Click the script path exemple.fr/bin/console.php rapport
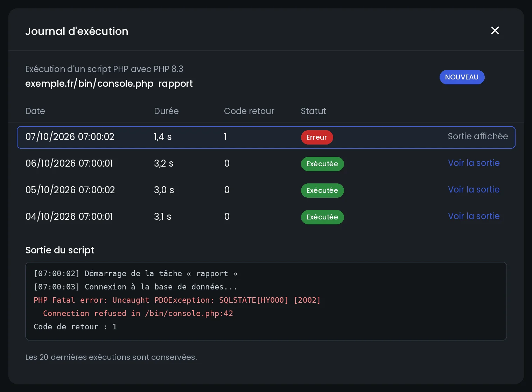Viewport: 532px width, 392px height. tap(109, 84)
